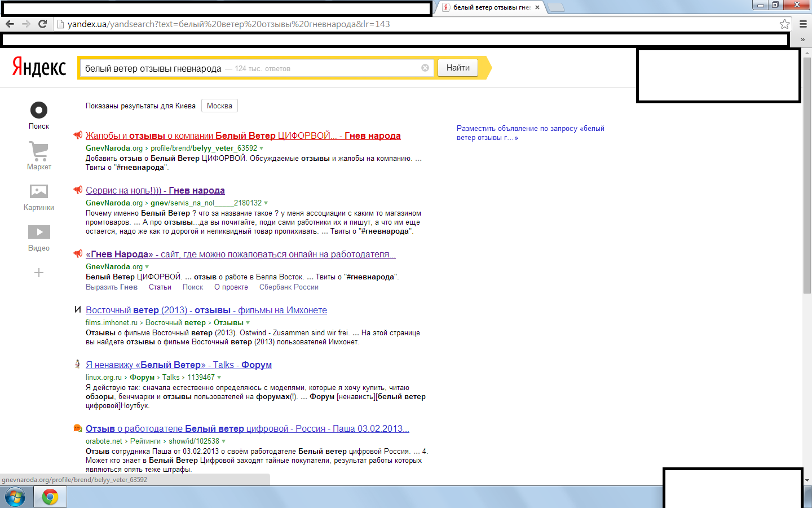
Task: Open Отзыв о работодателе Белый ветер result
Action: point(248,428)
